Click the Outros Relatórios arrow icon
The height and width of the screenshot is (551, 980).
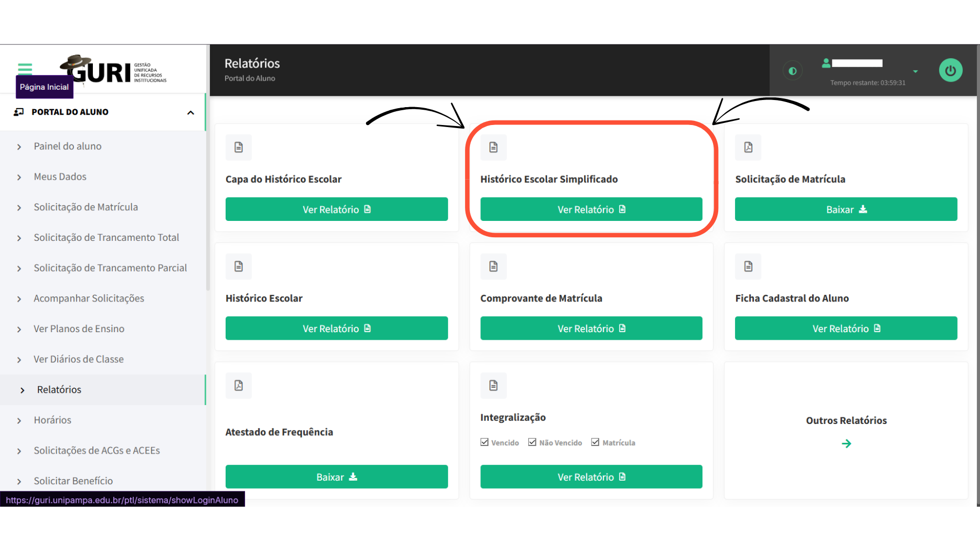[846, 444]
